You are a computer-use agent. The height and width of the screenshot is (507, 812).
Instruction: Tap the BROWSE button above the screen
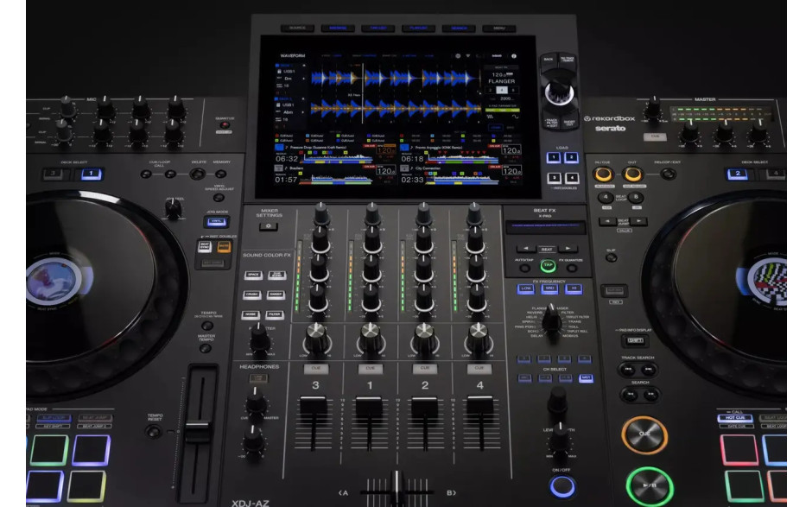pyautogui.click(x=338, y=28)
